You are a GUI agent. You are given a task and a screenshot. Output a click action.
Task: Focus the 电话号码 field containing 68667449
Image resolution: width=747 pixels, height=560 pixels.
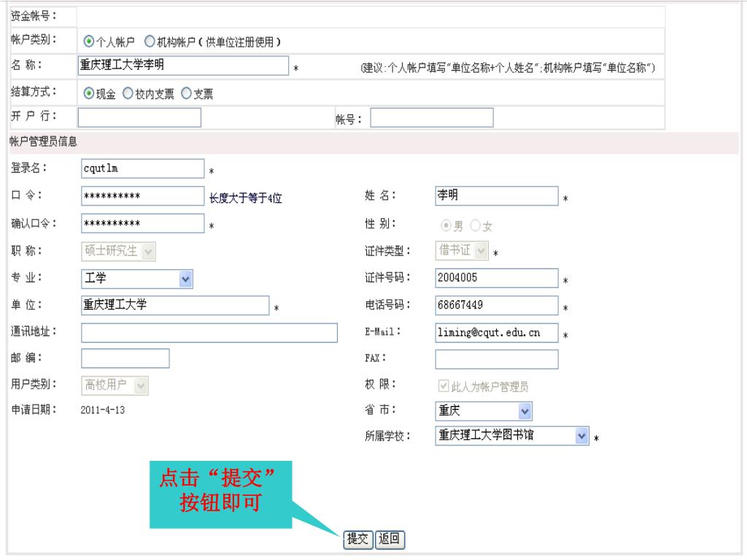[x=497, y=306]
